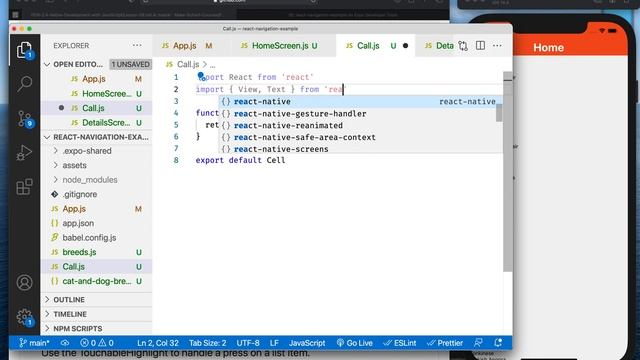Screen dimensions: 640x360
Task: Open editor more actions ellipsis
Action: 497,46
